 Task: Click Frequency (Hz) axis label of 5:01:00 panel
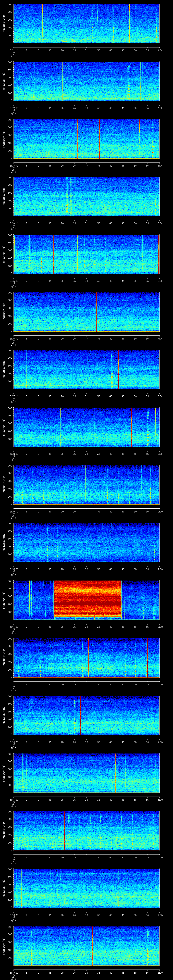point(4,24)
